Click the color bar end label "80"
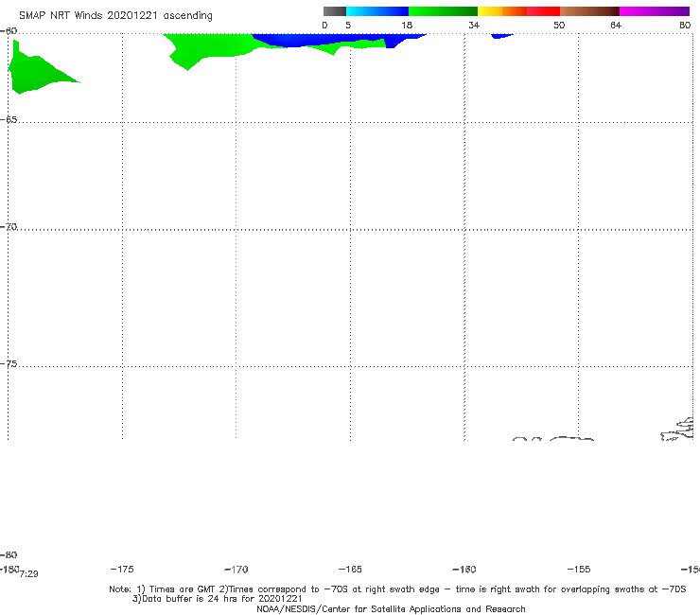700x615 pixels. [685, 26]
